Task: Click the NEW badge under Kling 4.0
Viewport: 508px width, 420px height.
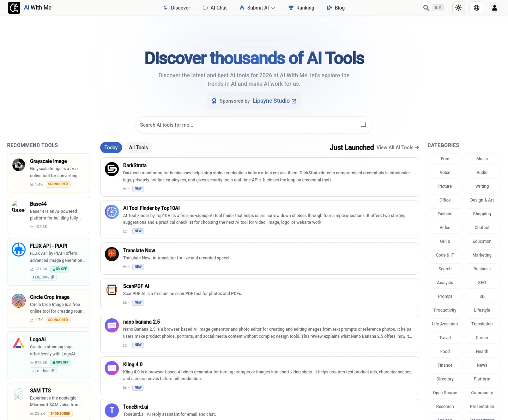Action: [x=138, y=388]
